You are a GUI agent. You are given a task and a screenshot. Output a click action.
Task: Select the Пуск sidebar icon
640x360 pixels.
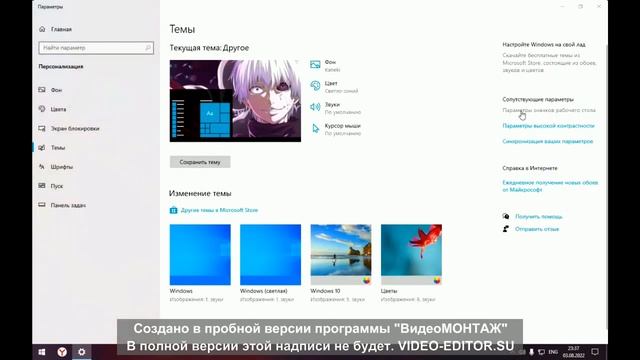point(42,186)
